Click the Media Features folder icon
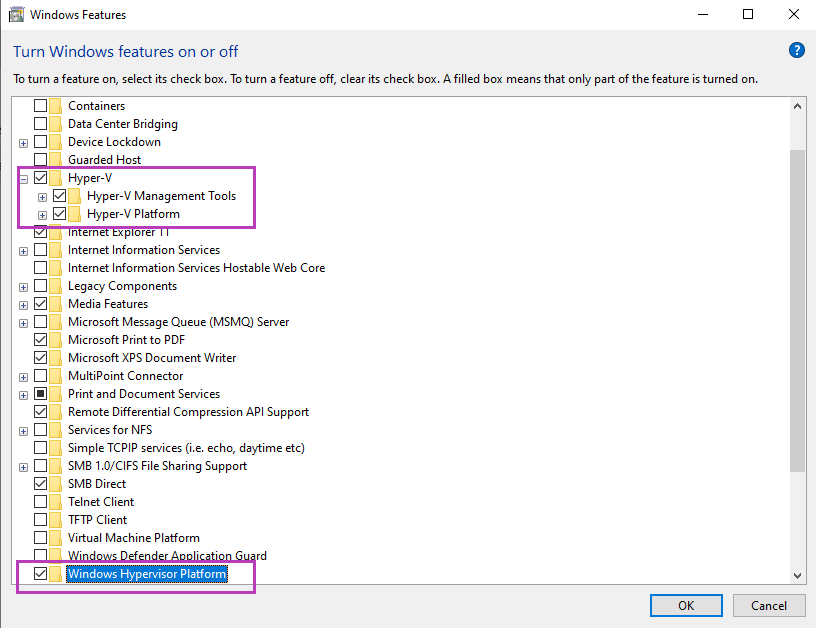Viewport: 816px width, 628px height. coord(55,304)
